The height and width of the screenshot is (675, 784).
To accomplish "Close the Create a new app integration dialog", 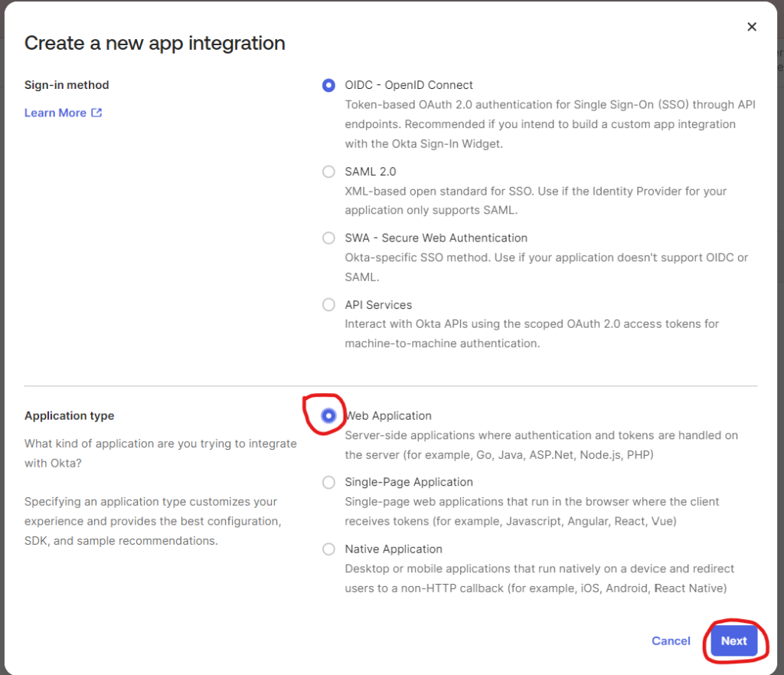I will coord(752,26).
